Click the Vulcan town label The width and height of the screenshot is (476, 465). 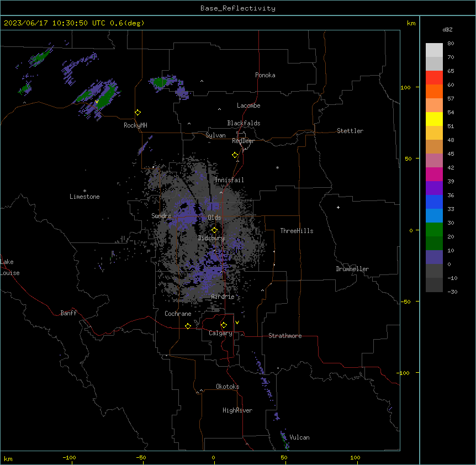[x=300, y=437]
